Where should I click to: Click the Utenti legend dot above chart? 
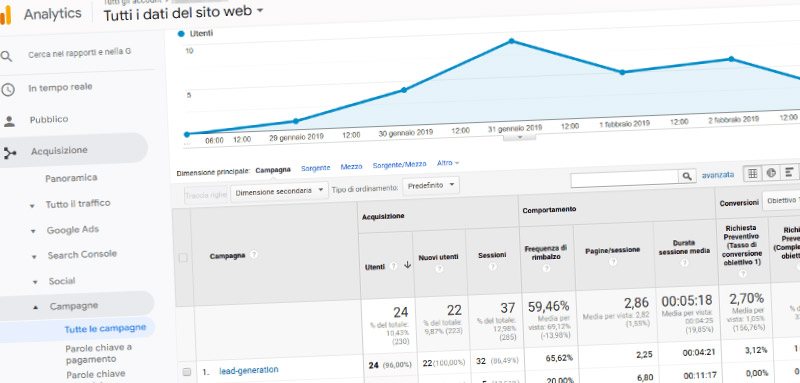click(181, 34)
